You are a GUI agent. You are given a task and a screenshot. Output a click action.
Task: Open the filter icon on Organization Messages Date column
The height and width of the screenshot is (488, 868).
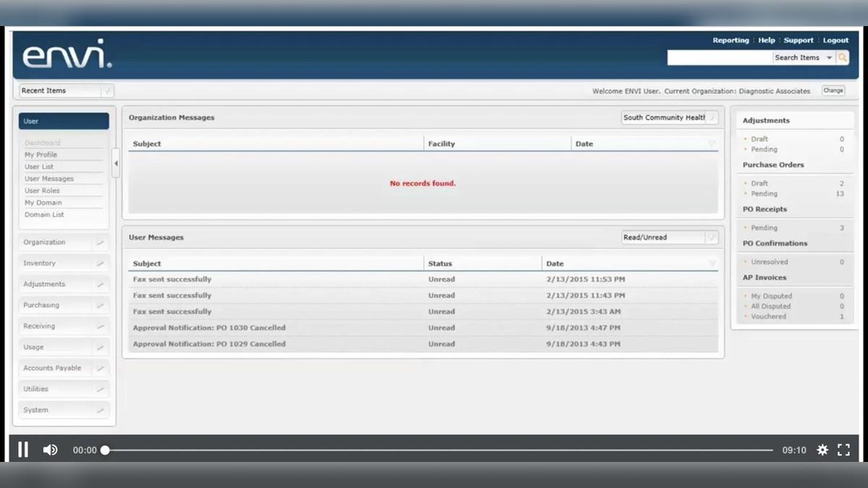[x=711, y=143]
